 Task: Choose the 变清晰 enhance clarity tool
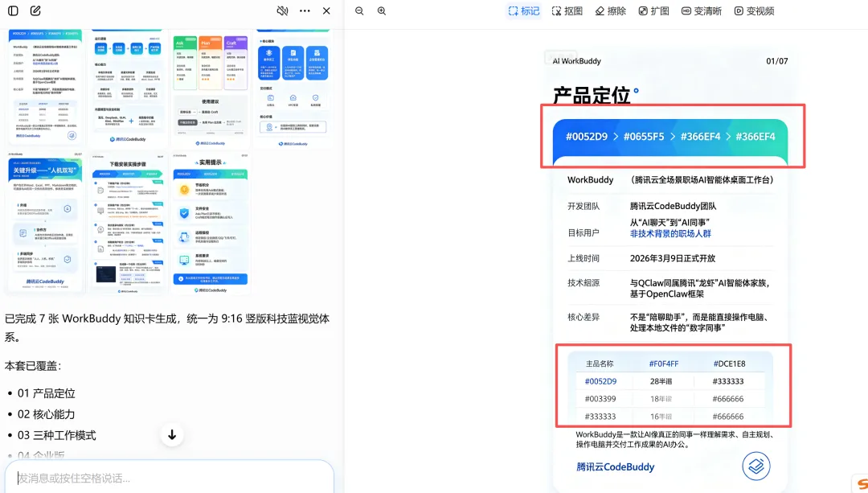click(x=702, y=11)
